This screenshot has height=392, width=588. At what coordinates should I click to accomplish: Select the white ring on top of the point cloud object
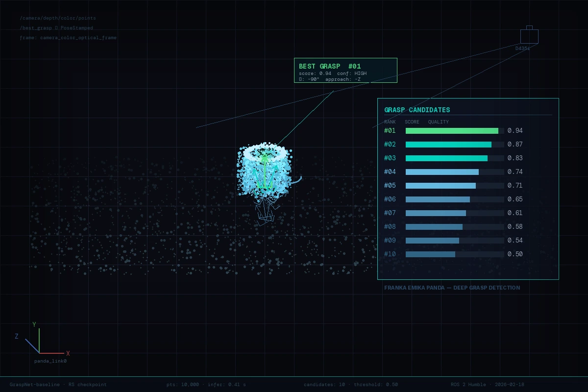coord(265,151)
